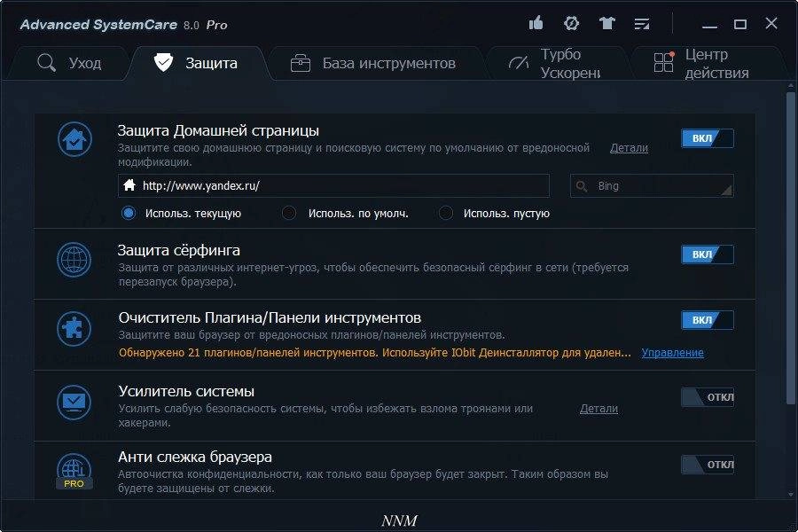Open Детали link for Защита Домашней страницы

[x=629, y=148]
